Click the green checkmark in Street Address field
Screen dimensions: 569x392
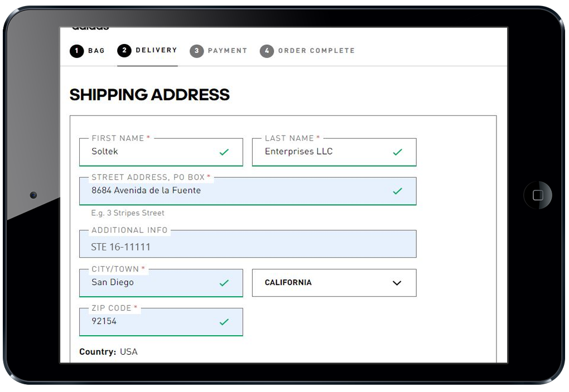pyautogui.click(x=397, y=191)
